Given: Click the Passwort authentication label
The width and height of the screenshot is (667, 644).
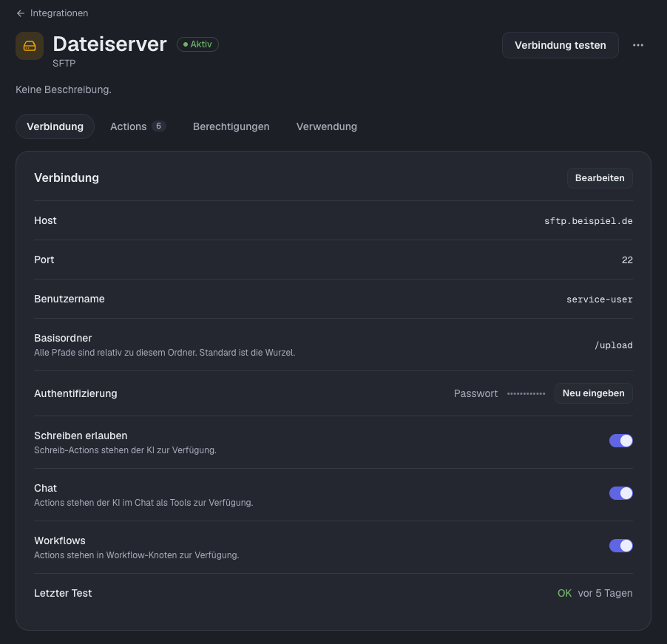Looking at the screenshot, I should coord(475,393).
